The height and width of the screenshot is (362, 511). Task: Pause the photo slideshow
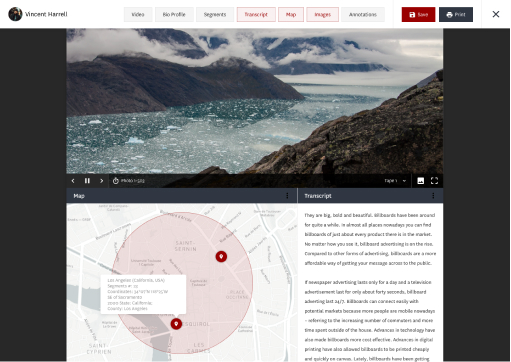pyautogui.click(x=87, y=181)
